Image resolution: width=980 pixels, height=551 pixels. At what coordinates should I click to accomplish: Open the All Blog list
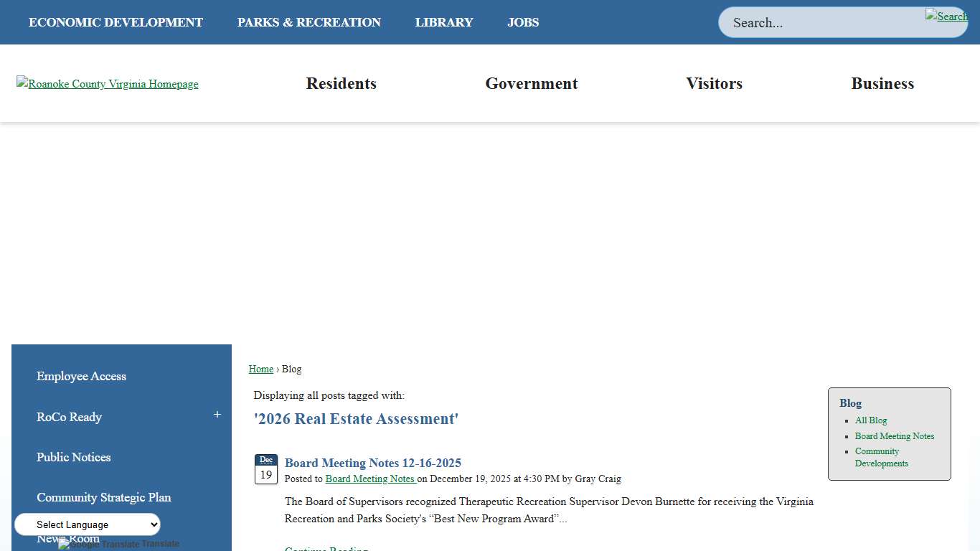pyautogui.click(x=870, y=420)
